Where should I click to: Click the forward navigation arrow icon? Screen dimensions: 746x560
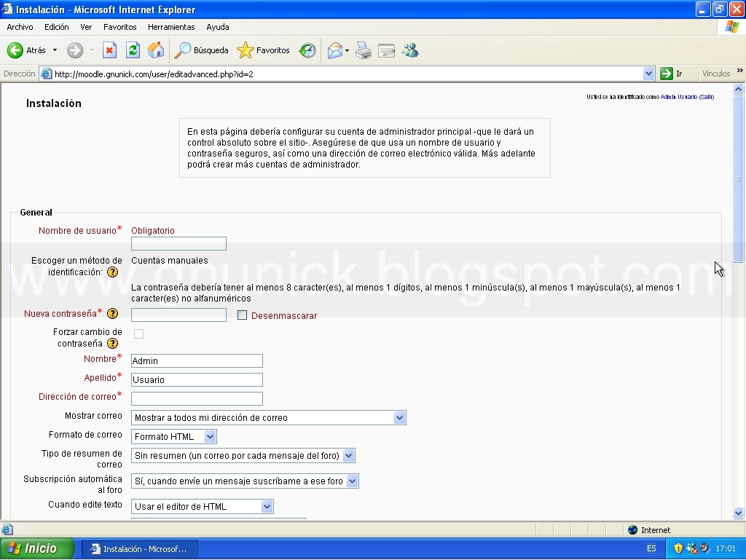click(75, 50)
